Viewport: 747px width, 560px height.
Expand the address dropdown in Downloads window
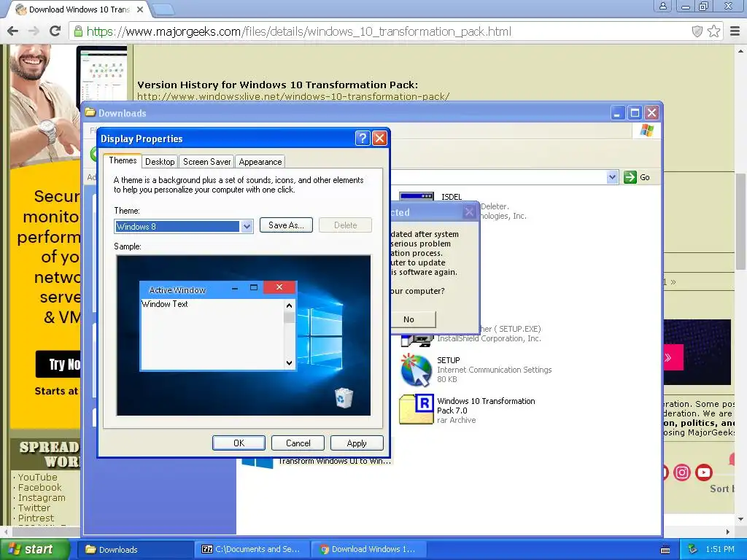pos(612,177)
